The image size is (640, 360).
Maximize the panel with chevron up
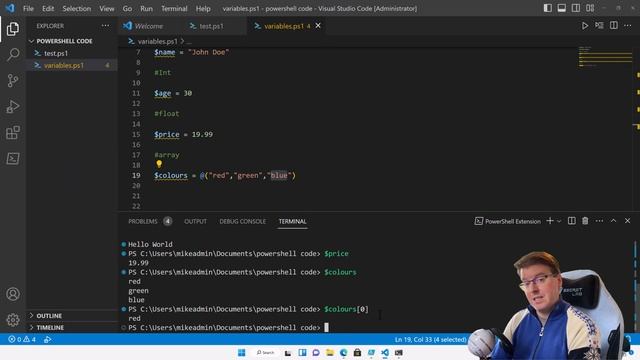tap(613, 221)
